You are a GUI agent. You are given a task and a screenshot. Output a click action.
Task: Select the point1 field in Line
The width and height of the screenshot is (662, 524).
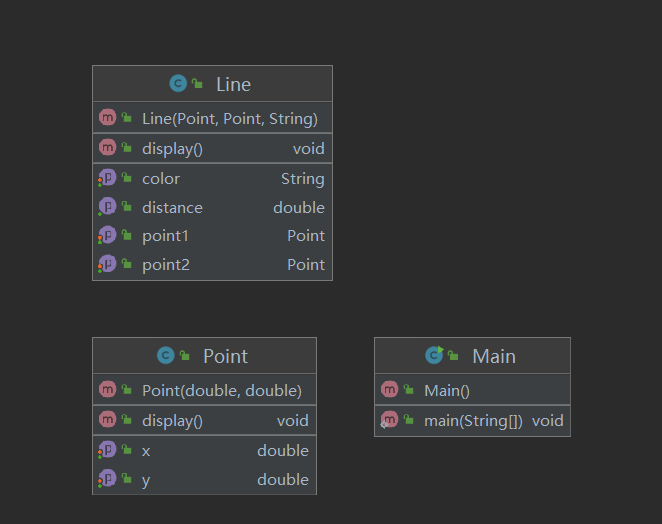coord(165,236)
